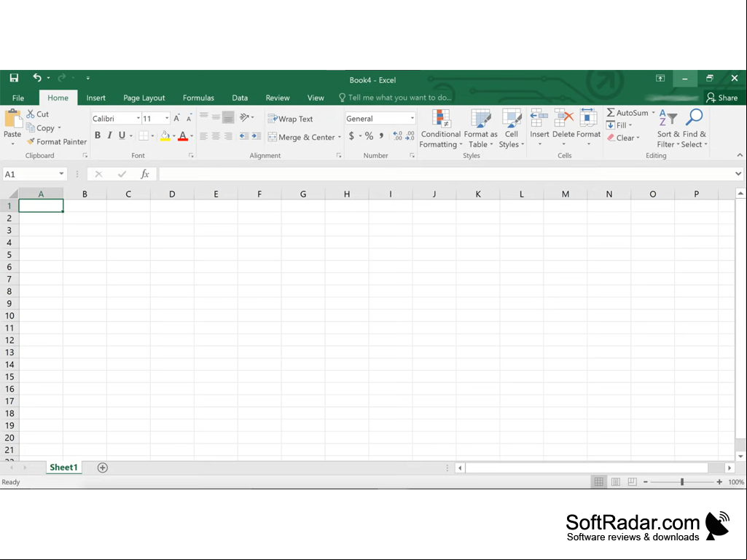747x560 pixels.
Task: Apply Accounting Number Format dollar sign
Action: (351, 136)
